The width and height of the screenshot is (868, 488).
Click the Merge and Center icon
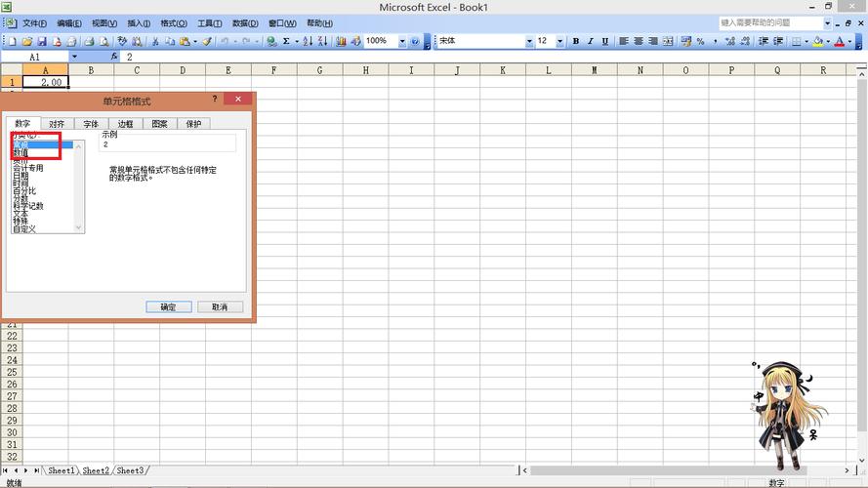point(668,41)
